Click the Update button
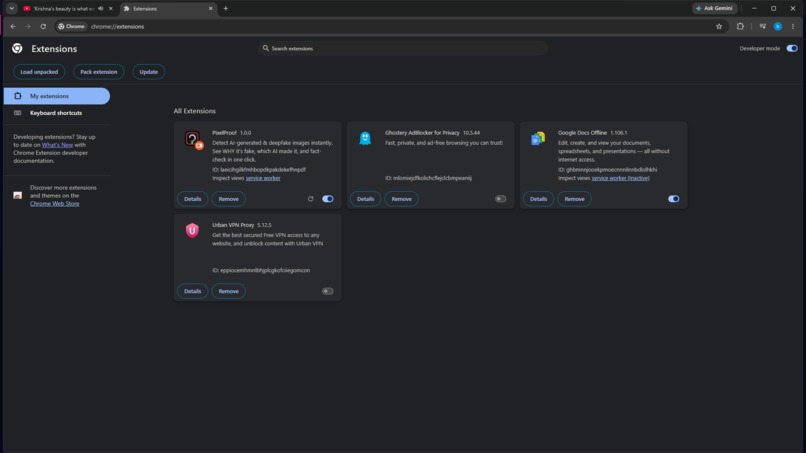This screenshot has height=453, width=806. click(x=149, y=72)
